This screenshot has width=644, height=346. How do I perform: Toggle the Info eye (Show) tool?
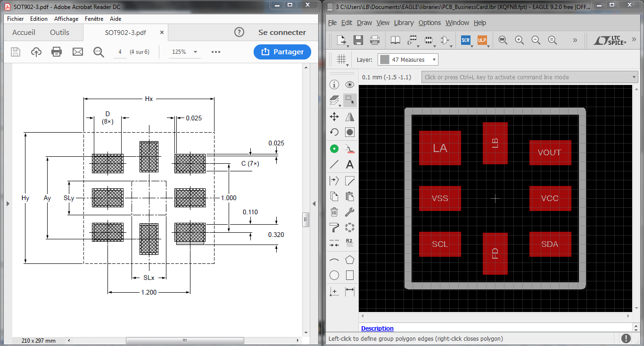coord(349,84)
